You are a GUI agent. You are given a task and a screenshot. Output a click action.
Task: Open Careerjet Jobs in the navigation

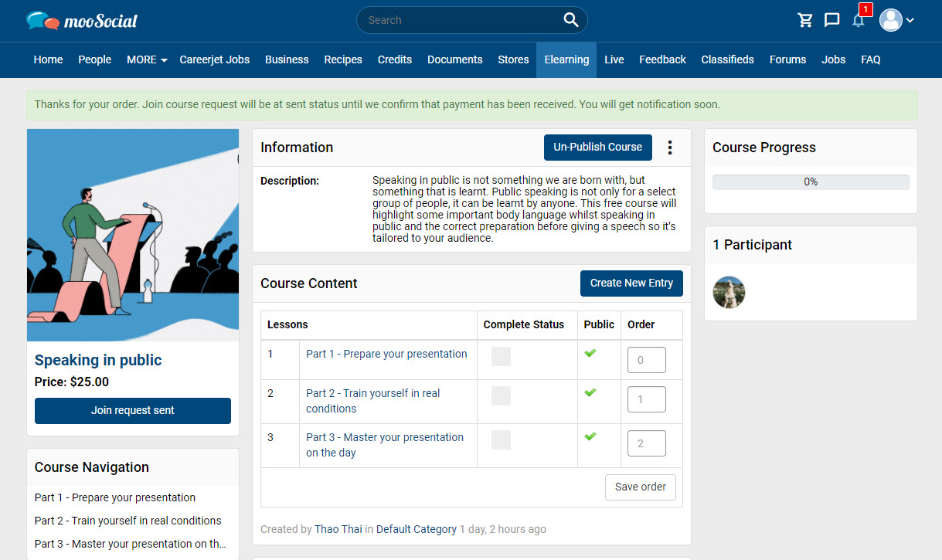215,59
